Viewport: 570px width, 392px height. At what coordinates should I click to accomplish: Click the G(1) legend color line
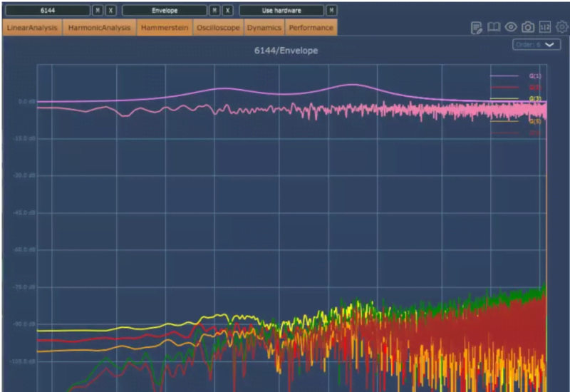pyautogui.click(x=504, y=76)
